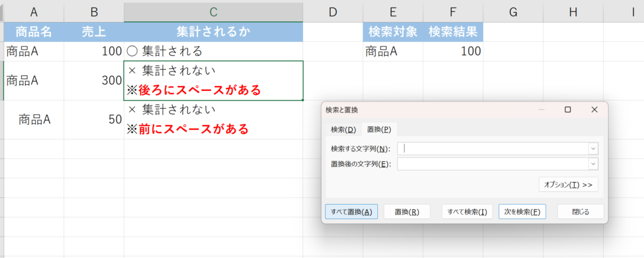The width and height of the screenshot is (644, 258).
Task: Expand options with オプション button
Action: point(568,185)
